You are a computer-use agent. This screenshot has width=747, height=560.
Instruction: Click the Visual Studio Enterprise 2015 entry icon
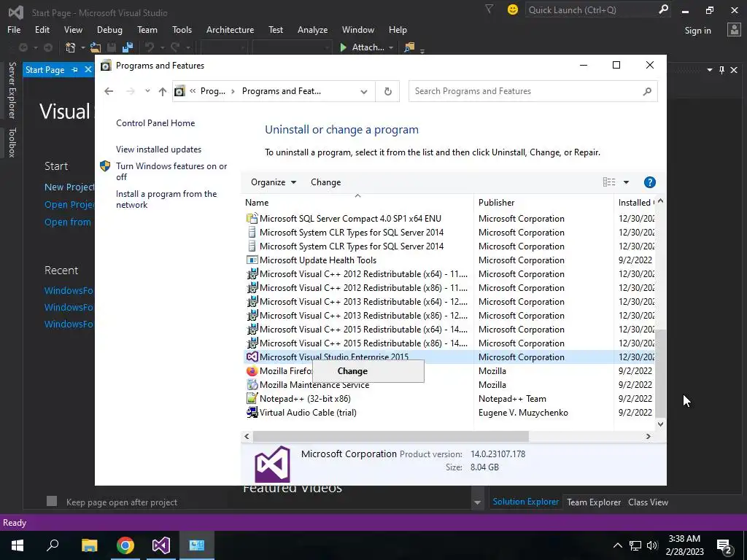click(x=252, y=357)
